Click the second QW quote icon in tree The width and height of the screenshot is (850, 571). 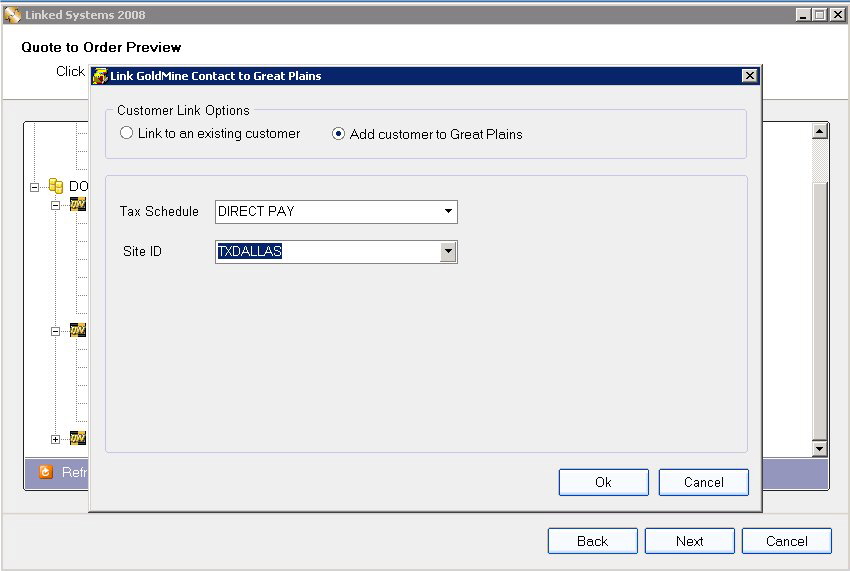click(78, 330)
